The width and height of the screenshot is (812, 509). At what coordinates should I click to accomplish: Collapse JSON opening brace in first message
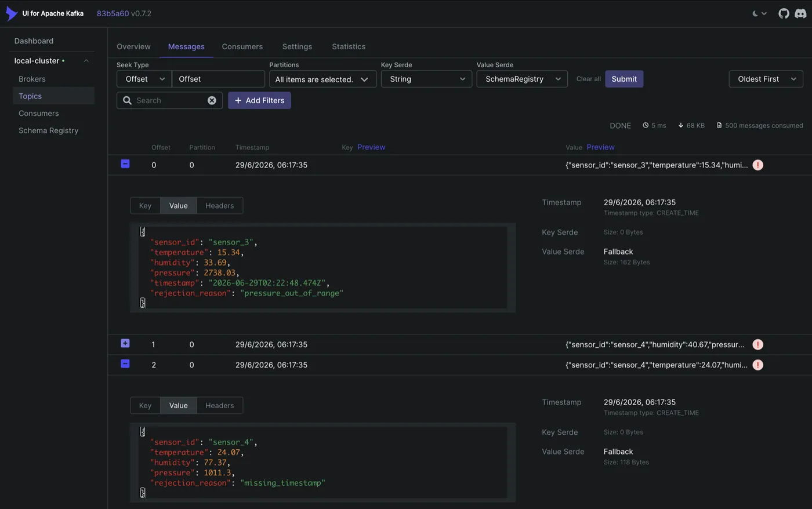(x=143, y=232)
